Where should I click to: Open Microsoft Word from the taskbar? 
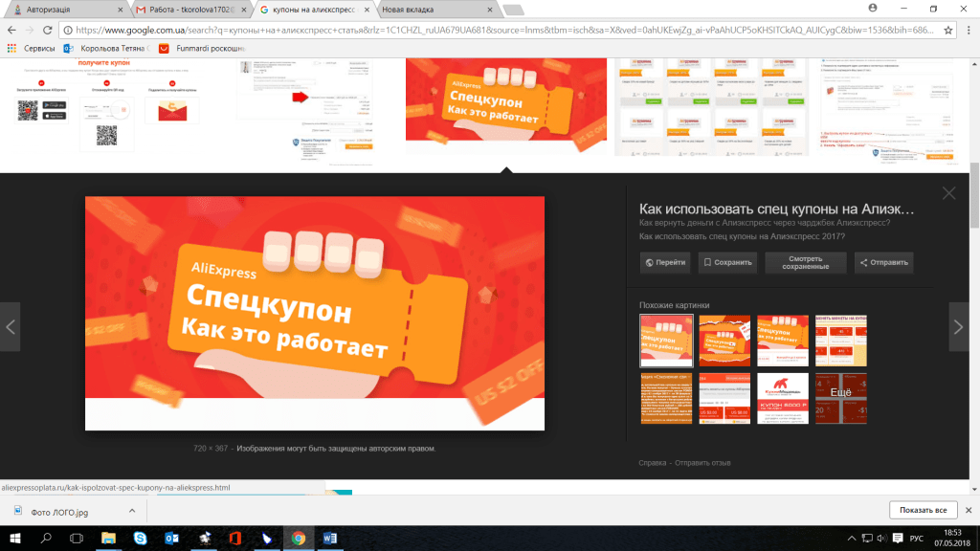tap(330, 539)
